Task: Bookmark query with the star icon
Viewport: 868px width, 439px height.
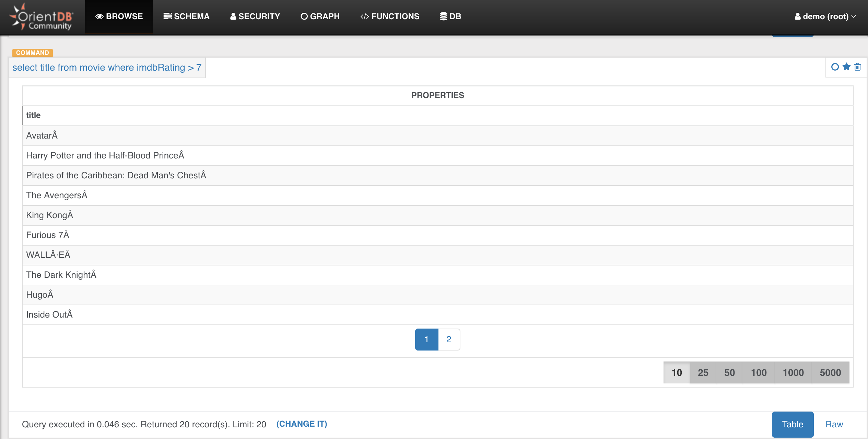Action: [x=846, y=67]
